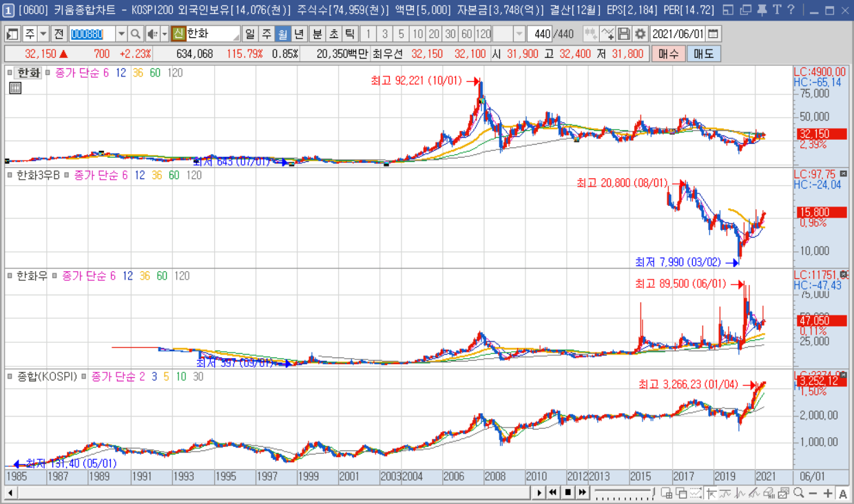Image resolution: width=854 pixels, height=504 pixels.
Task: Select the 틱 tick period button
Action: tap(350, 34)
